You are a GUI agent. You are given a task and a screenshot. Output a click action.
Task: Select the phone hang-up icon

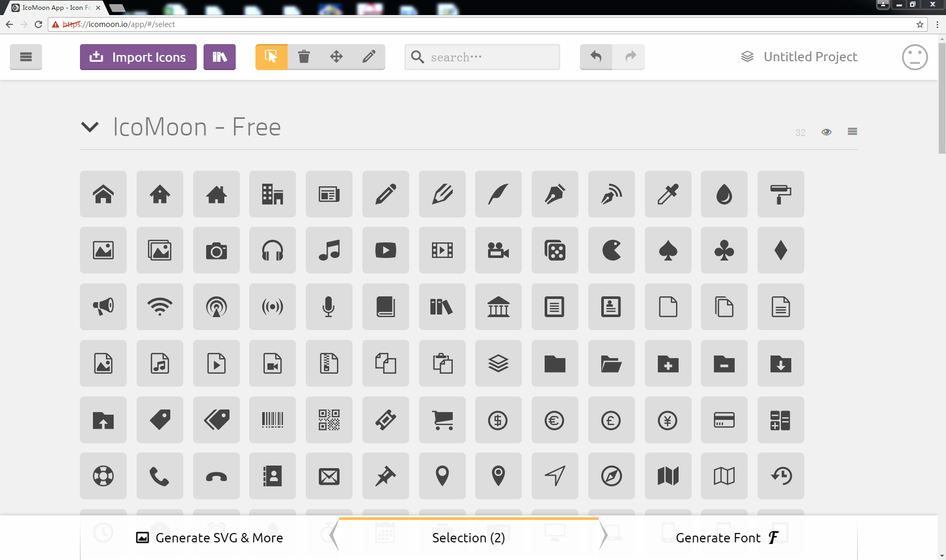tap(217, 476)
